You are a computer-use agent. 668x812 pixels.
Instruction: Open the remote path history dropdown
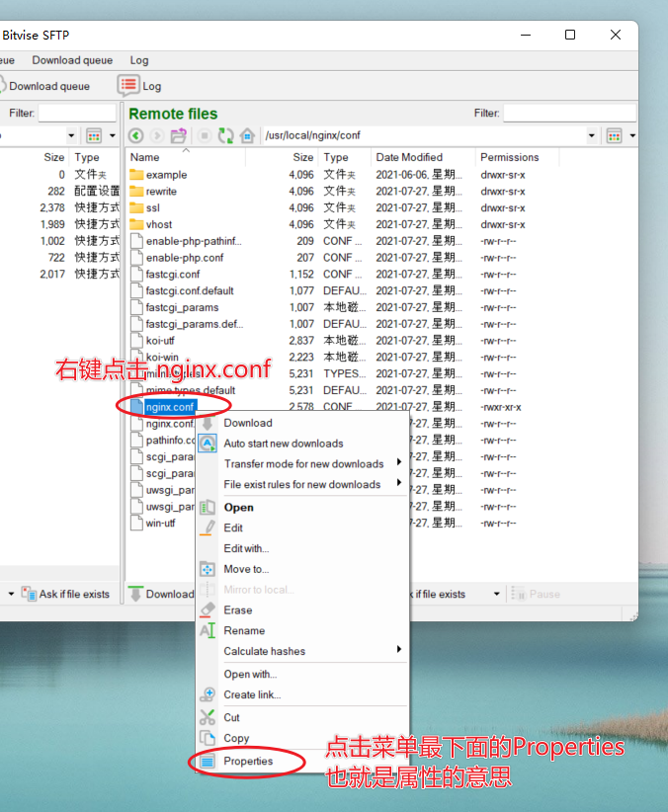pyautogui.click(x=591, y=135)
